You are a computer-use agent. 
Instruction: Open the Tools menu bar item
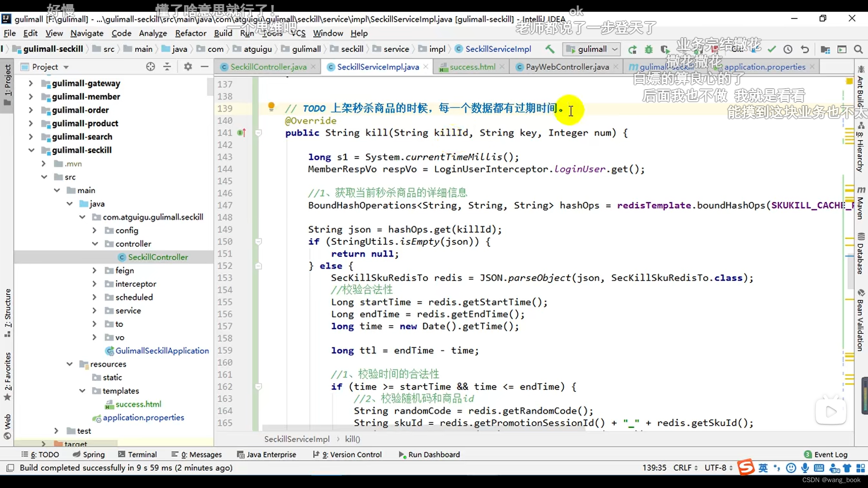click(x=272, y=33)
